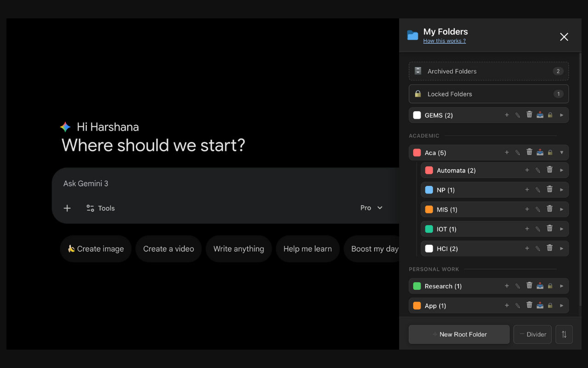Rename the Automata folder

pos(538,170)
